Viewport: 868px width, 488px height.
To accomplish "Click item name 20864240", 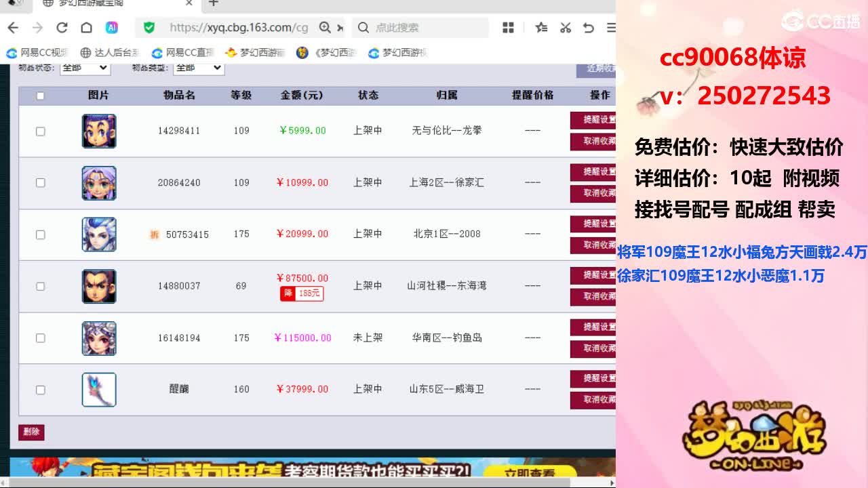I will pos(179,183).
